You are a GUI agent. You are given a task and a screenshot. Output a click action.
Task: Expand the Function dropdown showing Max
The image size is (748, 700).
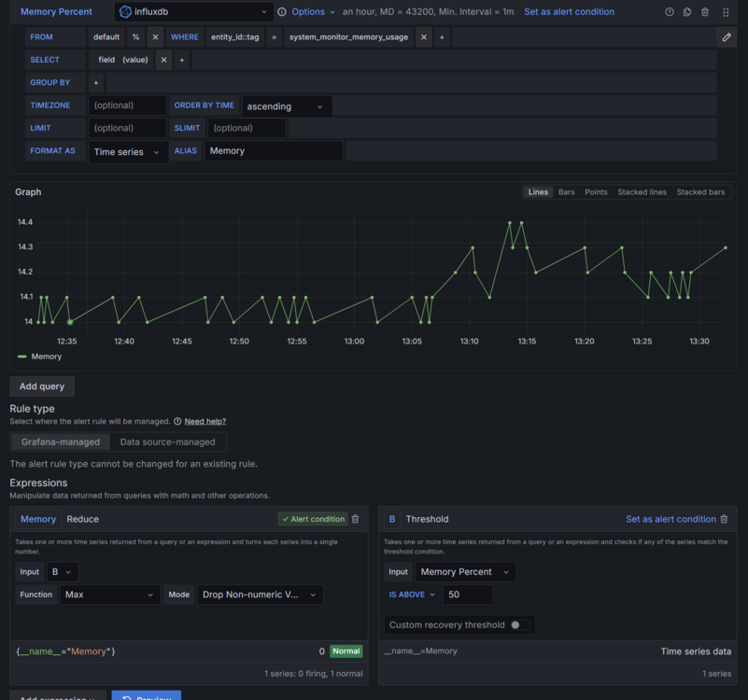click(x=110, y=595)
